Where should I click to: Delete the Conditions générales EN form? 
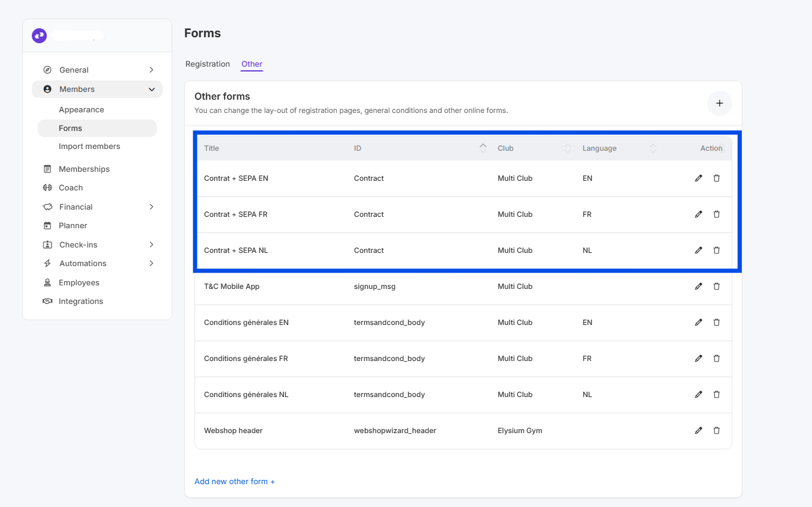click(x=717, y=323)
